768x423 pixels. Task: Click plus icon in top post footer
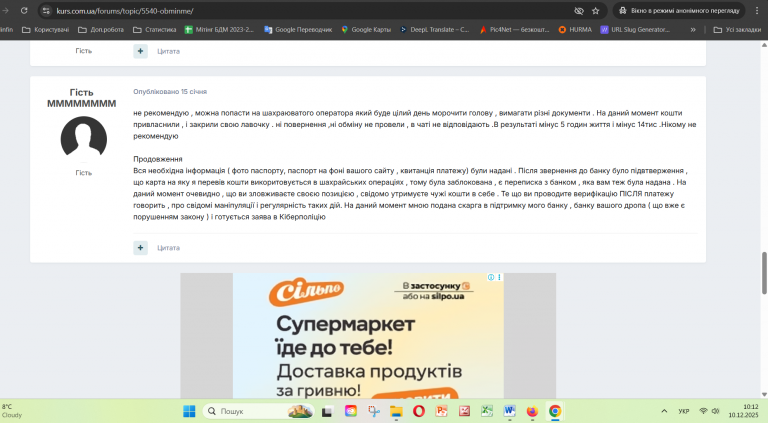click(x=141, y=51)
